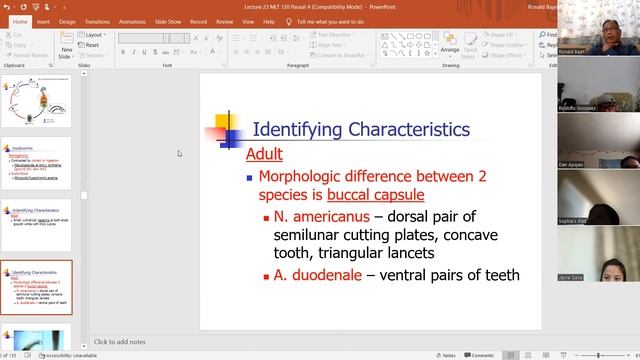
Task: Open the Design ribbon tab
Action: 67,22
